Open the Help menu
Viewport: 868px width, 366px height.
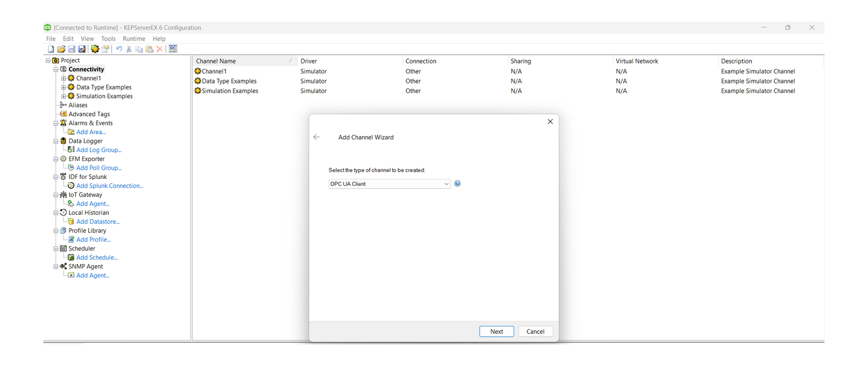[159, 39]
